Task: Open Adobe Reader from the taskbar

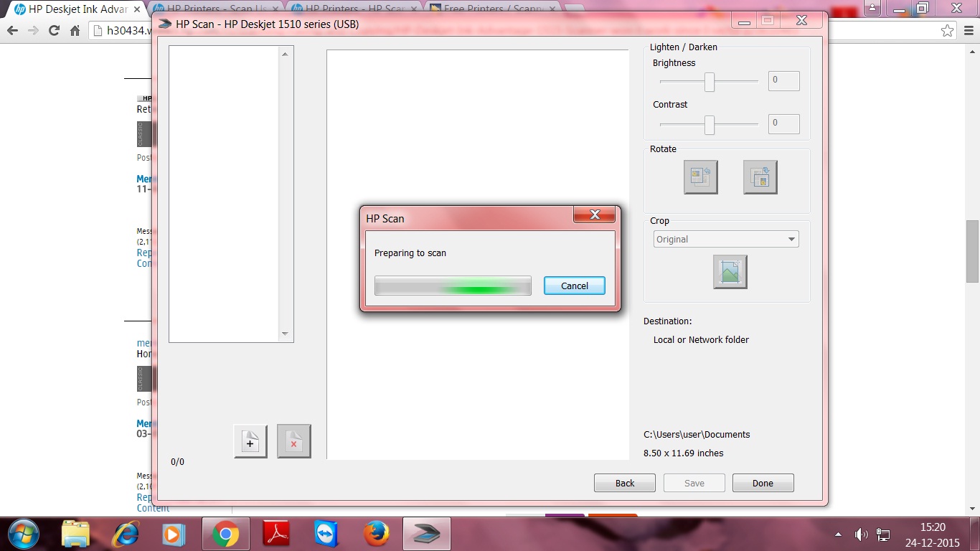Action: click(276, 534)
